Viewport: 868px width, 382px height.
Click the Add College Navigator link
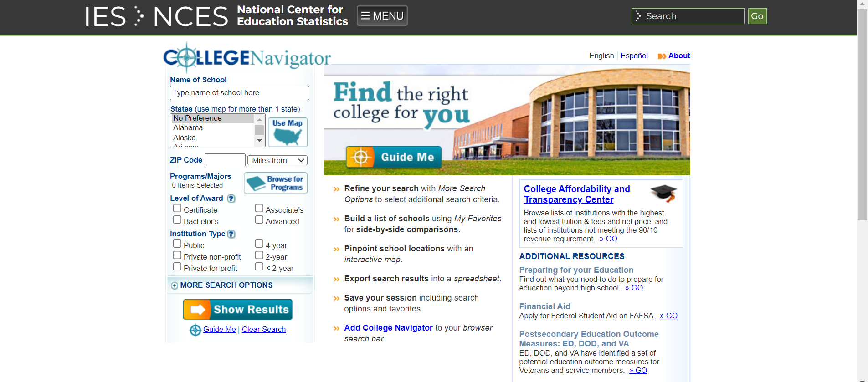click(388, 328)
